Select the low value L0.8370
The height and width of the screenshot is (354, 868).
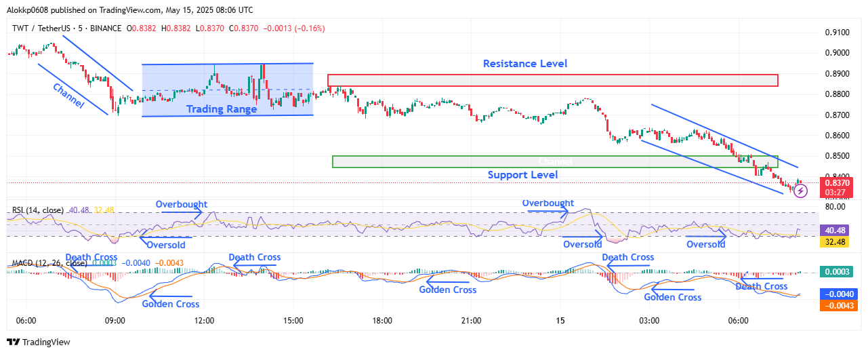point(211,28)
